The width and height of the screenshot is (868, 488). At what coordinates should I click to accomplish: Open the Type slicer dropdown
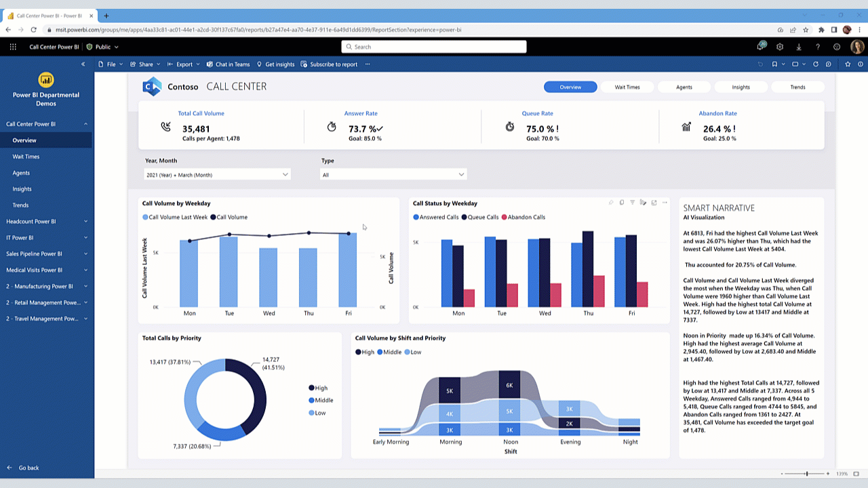tap(393, 175)
